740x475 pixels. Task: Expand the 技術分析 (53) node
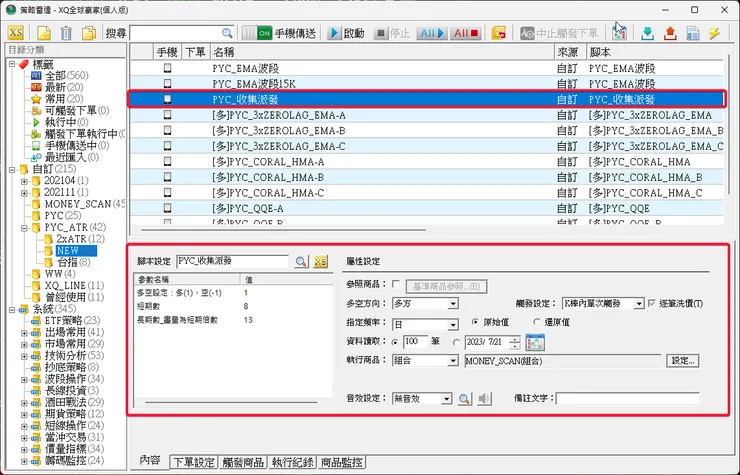click(x=24, y=356)
